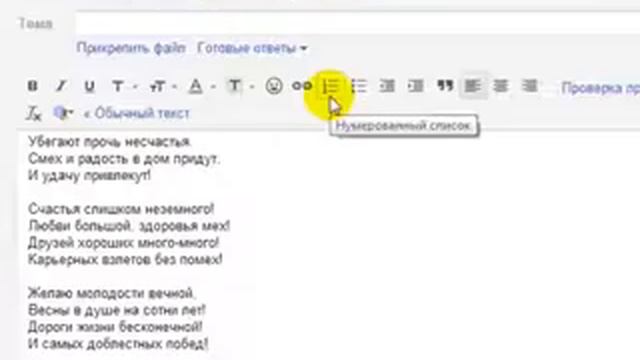The width and height of the screenshot is (640, 360).
Task: Toggle bold formatting
Action: [x=33, y=86]
